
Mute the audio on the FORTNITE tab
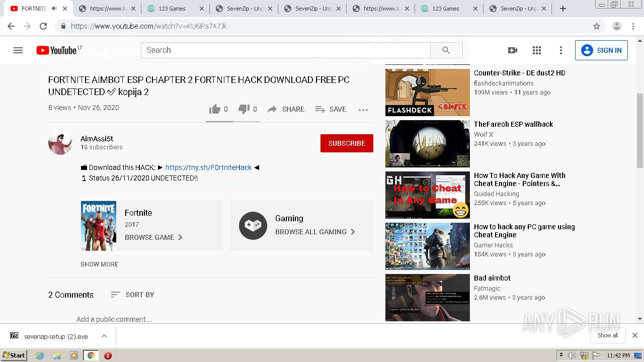pos(54,9)
